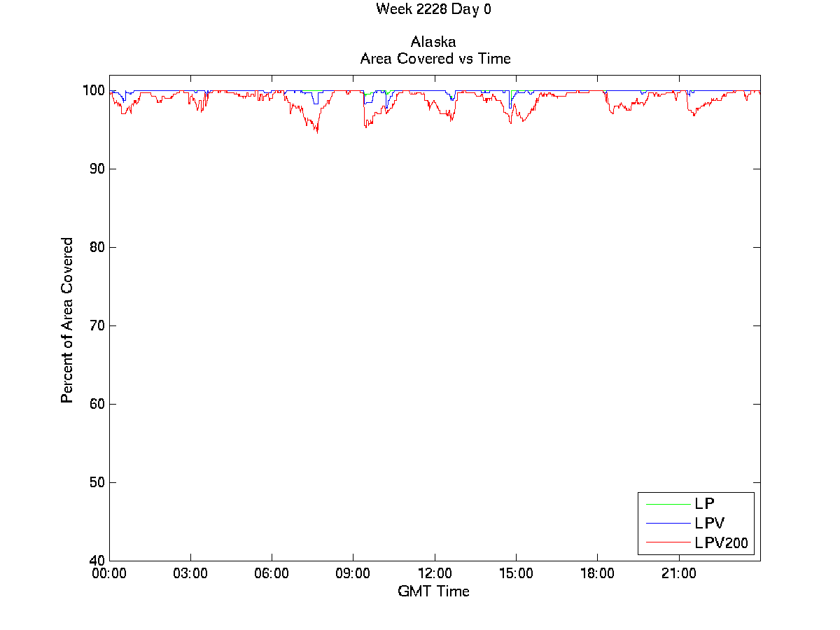
Task: Click the 50 percent y-axis label
Action: (x=97, y=483)
